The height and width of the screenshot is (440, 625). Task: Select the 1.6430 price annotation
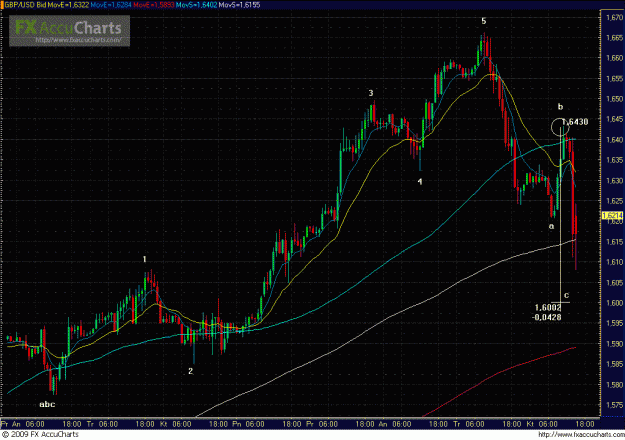click(576, 122)
